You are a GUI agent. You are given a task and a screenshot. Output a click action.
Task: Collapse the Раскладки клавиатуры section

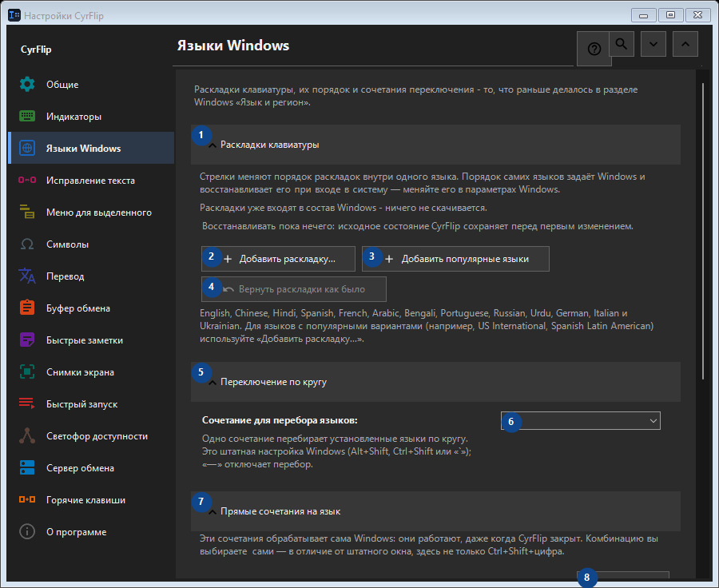coord(435,145)
